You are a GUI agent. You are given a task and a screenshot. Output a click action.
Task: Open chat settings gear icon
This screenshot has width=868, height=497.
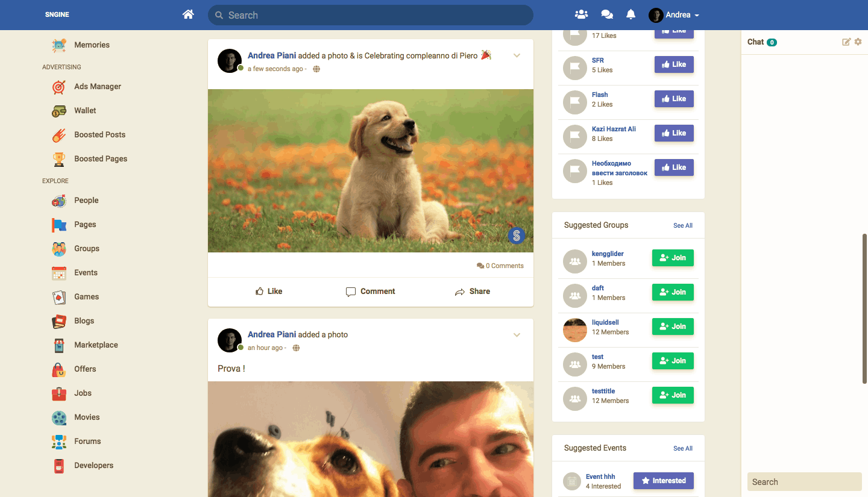(858, 42)
